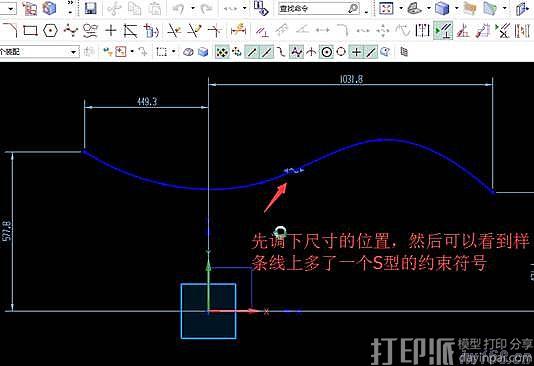Select the Point plus-sign tool
The height and width of the screenshot is (366, 534).
[111, 31]
